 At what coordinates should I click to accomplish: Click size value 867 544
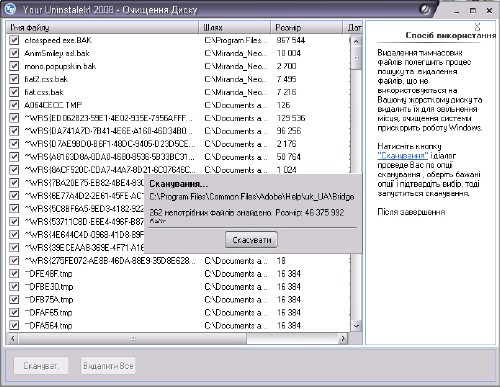(291, 40)
